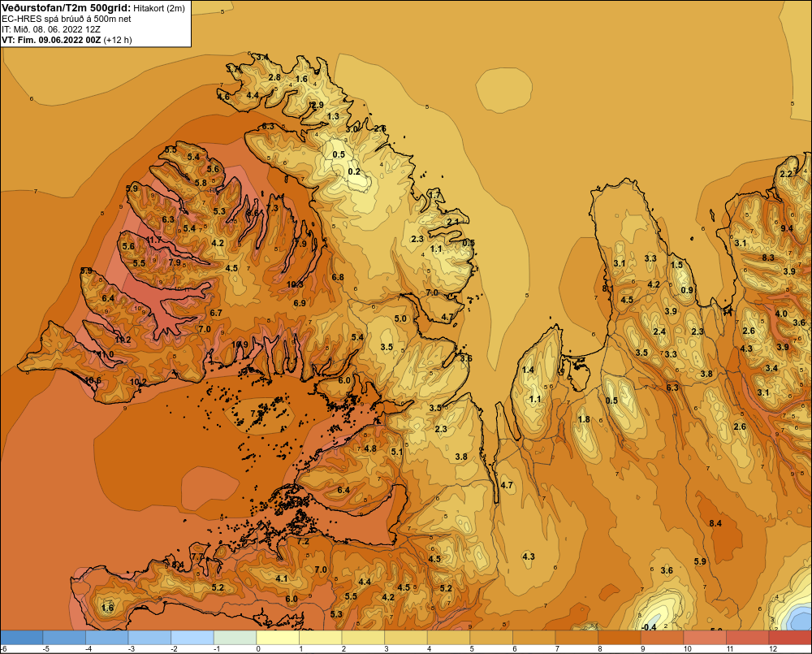Click the 'EC-HRES spá brúuð á 500m net' line
This screenshot has height=654, width=812.
click(x=67, y=19)
